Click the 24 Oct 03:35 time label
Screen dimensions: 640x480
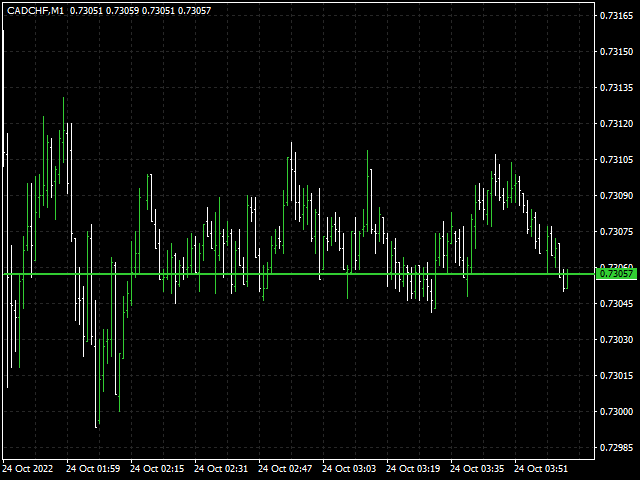click(477, 468)
